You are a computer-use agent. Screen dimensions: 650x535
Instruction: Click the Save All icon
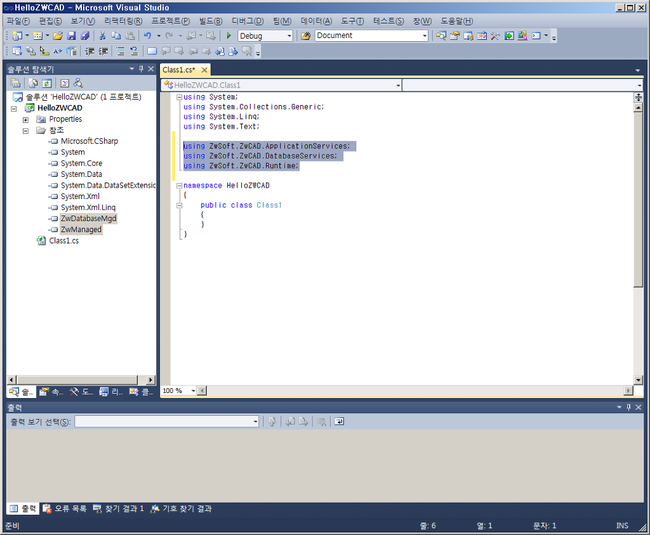(85, 36)
